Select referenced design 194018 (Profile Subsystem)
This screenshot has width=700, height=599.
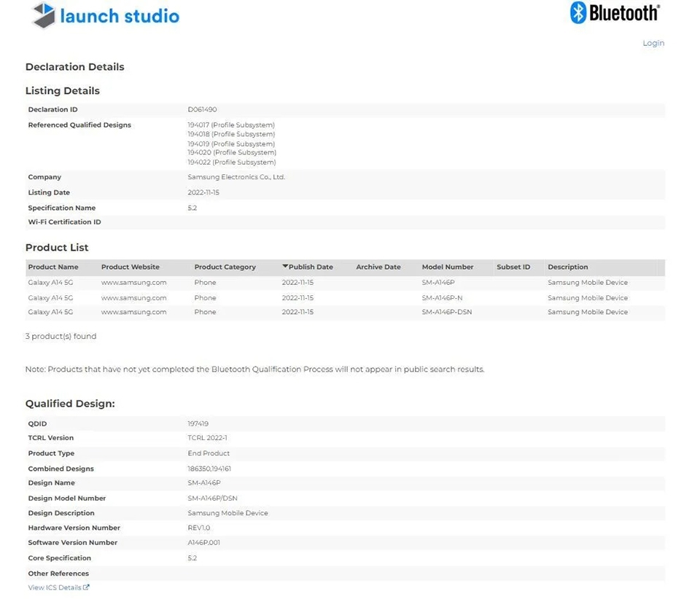click(231, 134)
